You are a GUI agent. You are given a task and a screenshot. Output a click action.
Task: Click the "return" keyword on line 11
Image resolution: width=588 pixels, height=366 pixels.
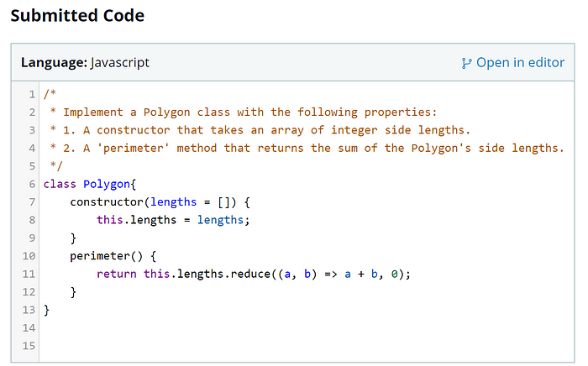click(117, 274)
